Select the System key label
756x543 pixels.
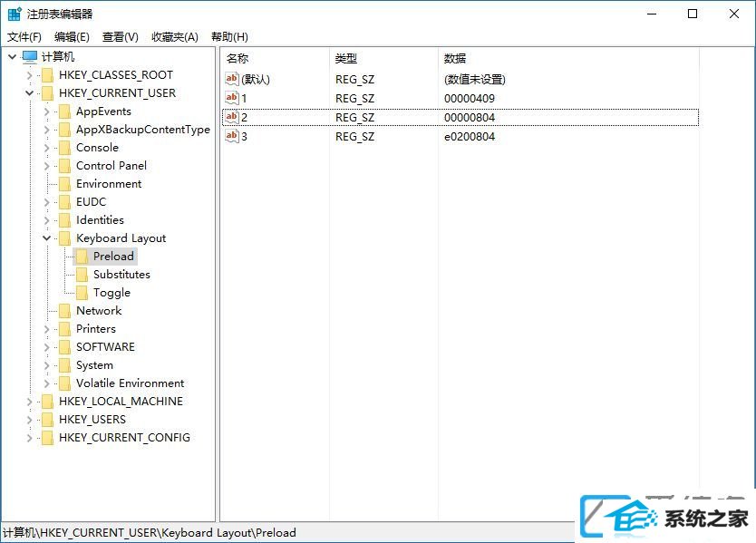[x=94, y=365]
